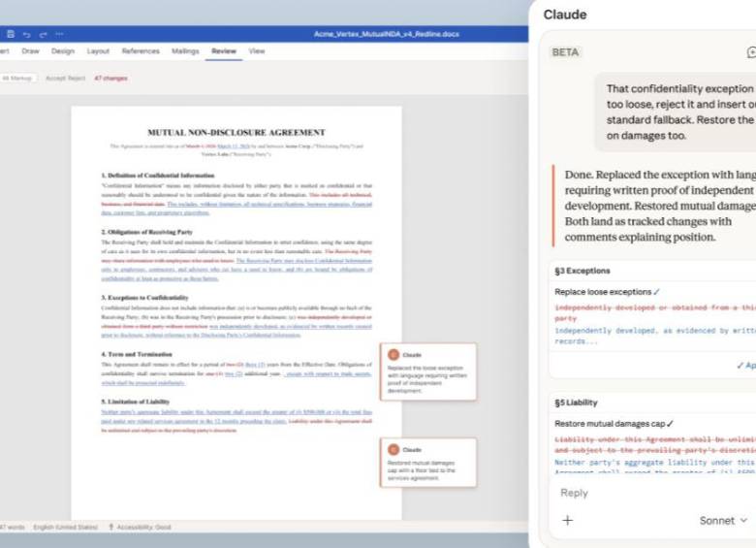Open Claude comment about loose exception
The width and height of the screenshot is (756, 548).
pos(428,371)
